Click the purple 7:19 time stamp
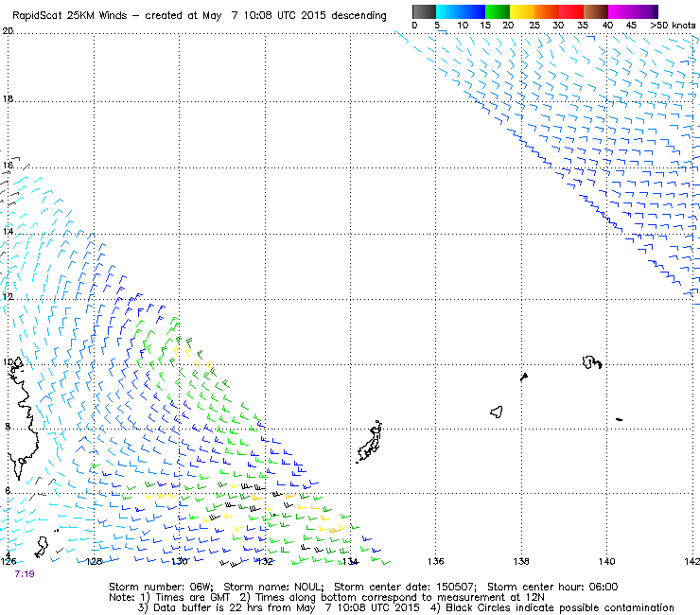 coord(24,574)
